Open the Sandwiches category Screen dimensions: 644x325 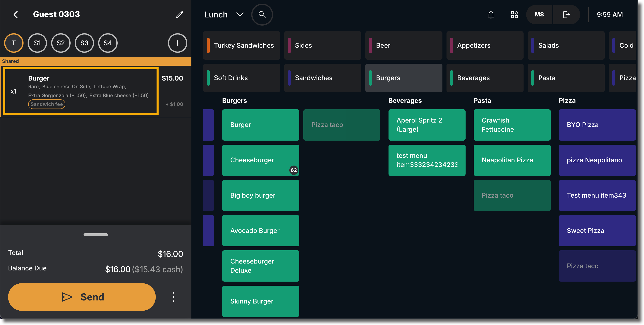322,78
